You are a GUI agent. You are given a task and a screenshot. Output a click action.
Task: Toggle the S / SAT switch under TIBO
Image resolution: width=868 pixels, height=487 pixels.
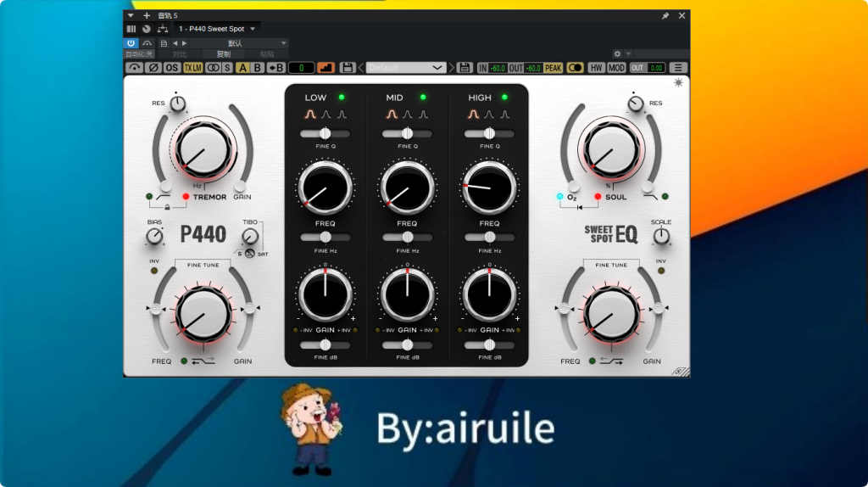pos(250,253)
